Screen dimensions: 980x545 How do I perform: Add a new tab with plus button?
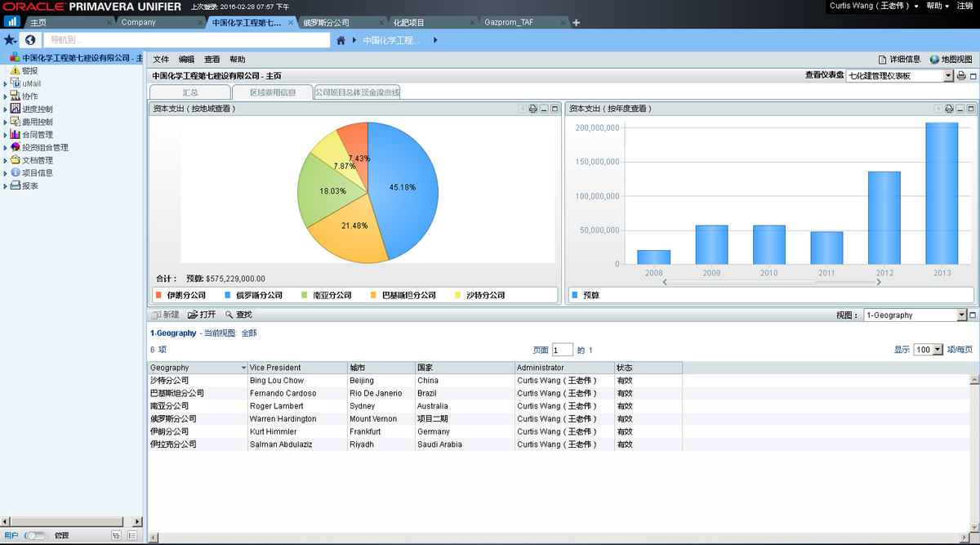click(x=576, y=22)
